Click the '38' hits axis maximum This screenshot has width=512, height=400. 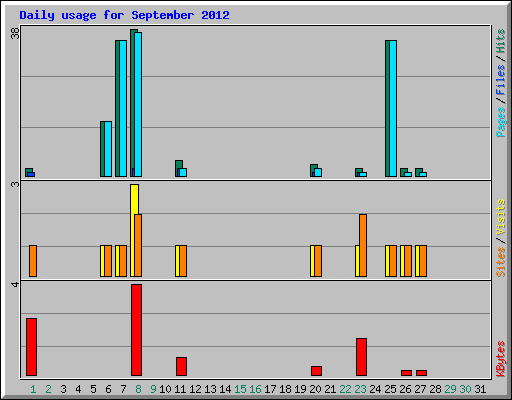coord(15,33)
